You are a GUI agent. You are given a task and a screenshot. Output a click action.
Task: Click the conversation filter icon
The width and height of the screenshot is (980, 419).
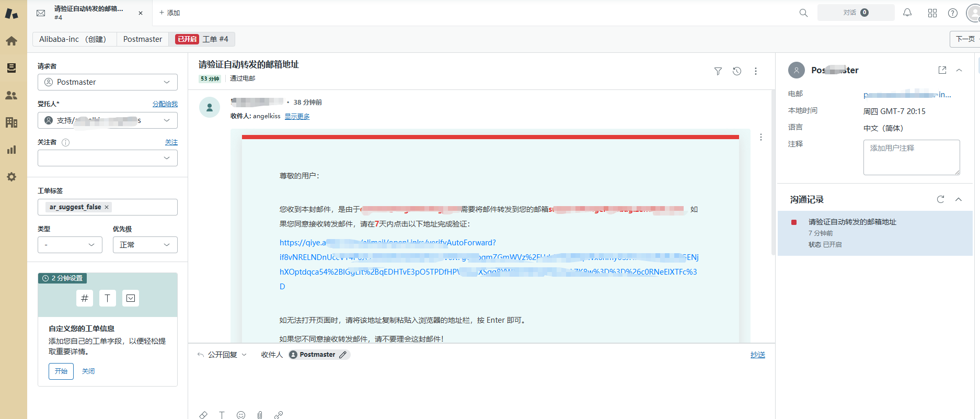718,71
